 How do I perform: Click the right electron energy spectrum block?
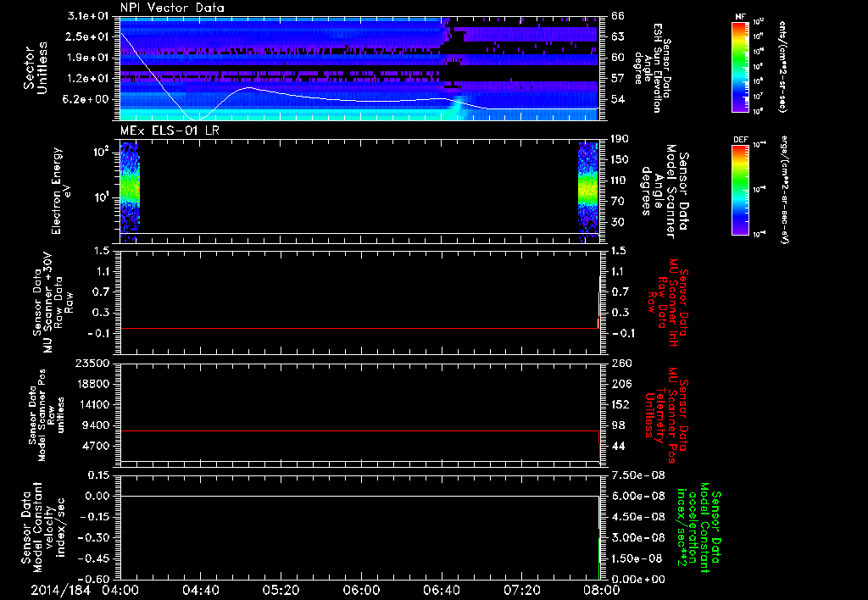pos(588,186)
